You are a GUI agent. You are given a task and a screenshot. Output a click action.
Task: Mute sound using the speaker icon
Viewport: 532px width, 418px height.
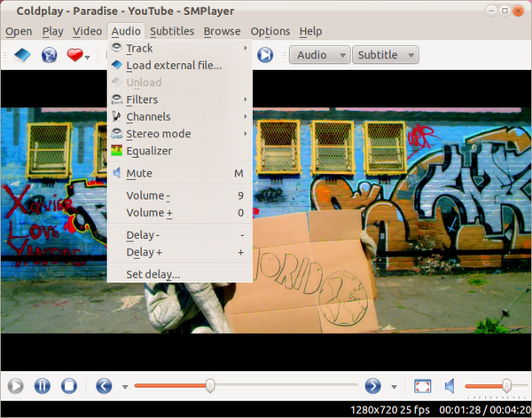(x=450, y=386)
